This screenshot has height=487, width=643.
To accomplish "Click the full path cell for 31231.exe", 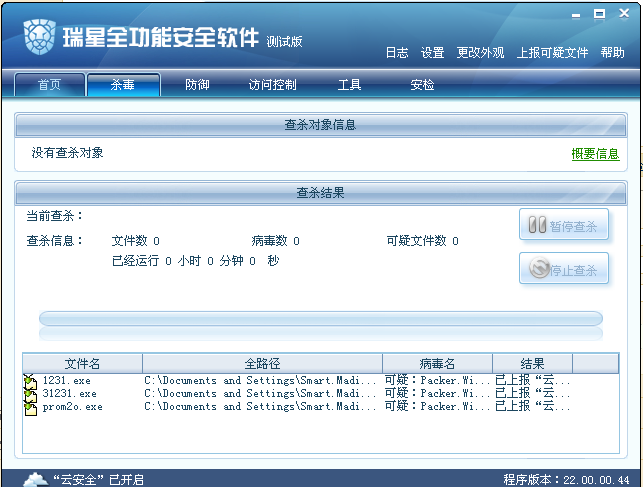I will 260,394.
